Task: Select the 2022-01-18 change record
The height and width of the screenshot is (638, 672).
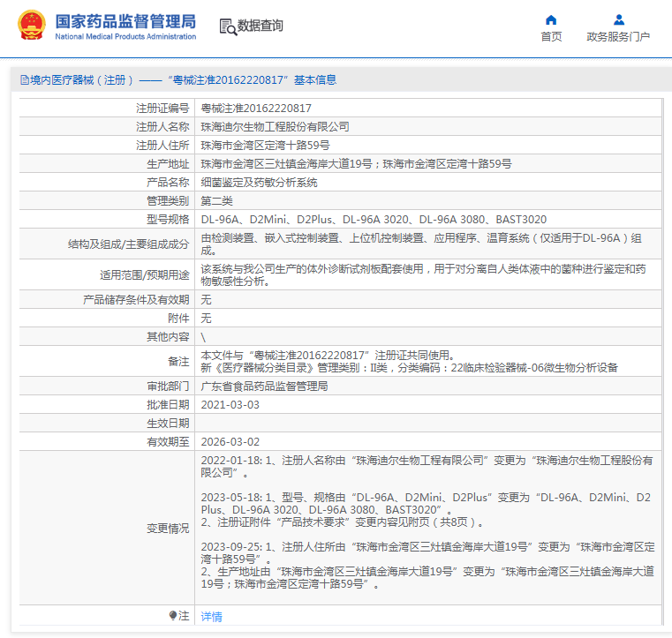Action: [427, 466]
